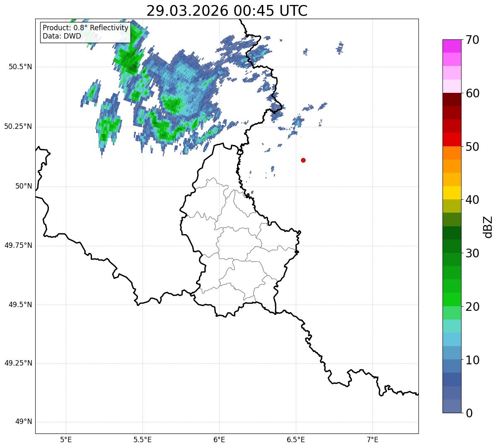Click the colorbar 60 tick label
This screenshot has height=448, width=498.
tap(472, 93)
